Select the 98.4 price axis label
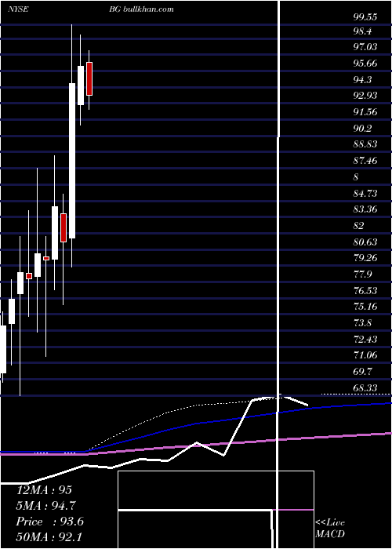Image resolution: width=392 pixels, height=549 pixels. (x=362, y=31)
